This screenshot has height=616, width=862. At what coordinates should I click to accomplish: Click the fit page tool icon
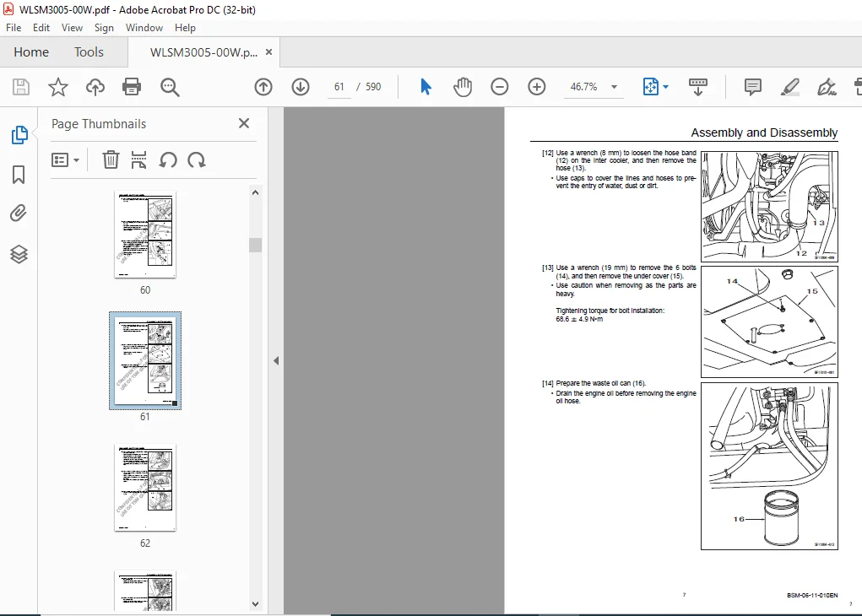650,87
